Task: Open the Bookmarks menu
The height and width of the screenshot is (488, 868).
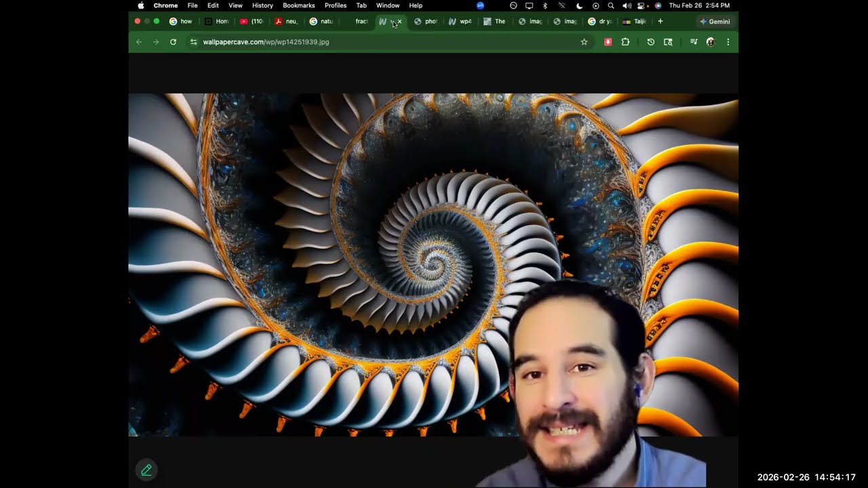Action: click(x=299, y=5)
